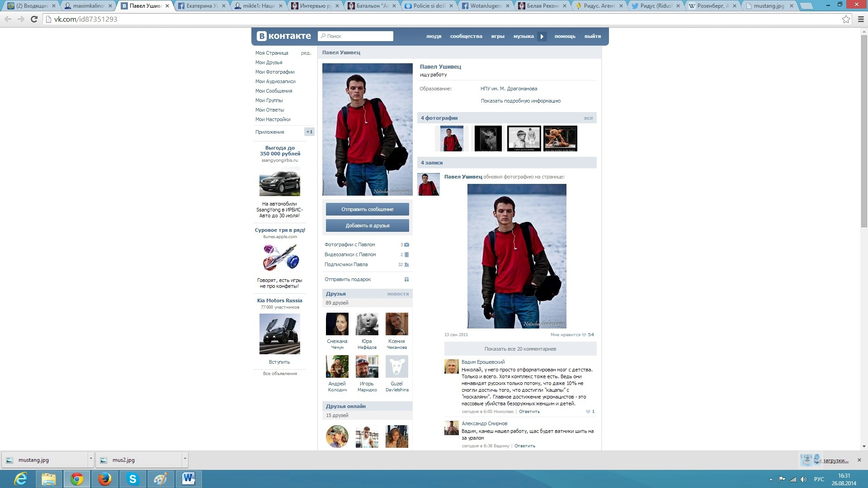Open mustang.jpg download options arrow
868x488 pixels.
tap(91, 459)
